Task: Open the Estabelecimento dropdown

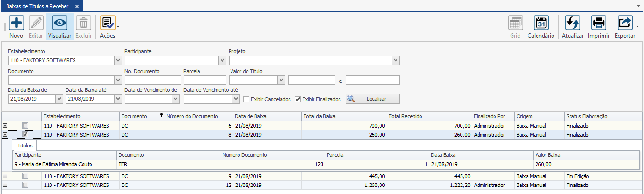Action: pos(118,60)
